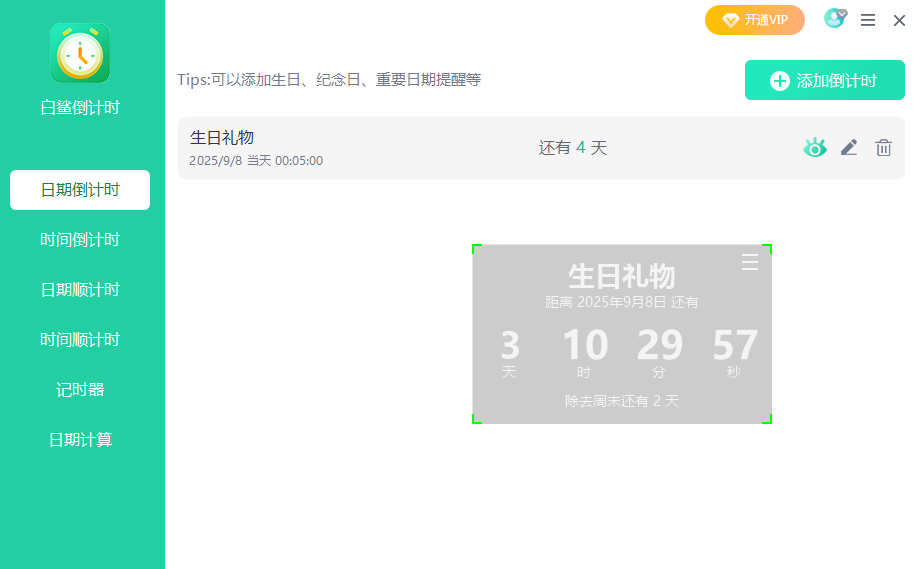922x569 pixels.
Task: Click the 开通VIP button
Action: point(755,20)
